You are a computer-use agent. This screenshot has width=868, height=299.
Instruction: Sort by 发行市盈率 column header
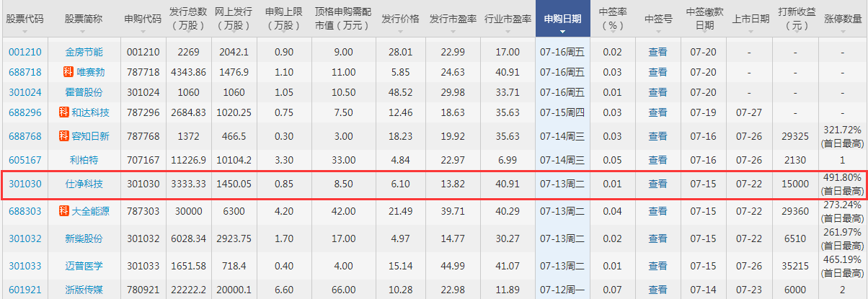pos(453,19)
